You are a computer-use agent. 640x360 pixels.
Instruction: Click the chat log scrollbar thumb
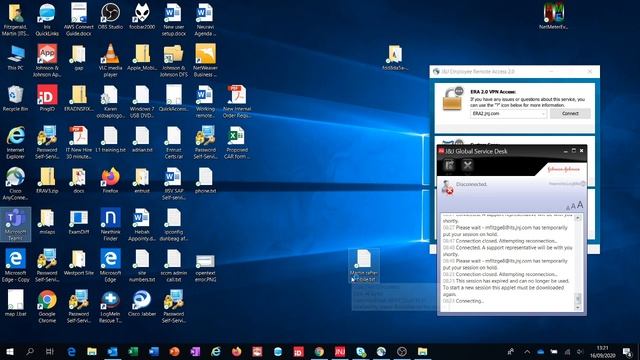point(578,298)
